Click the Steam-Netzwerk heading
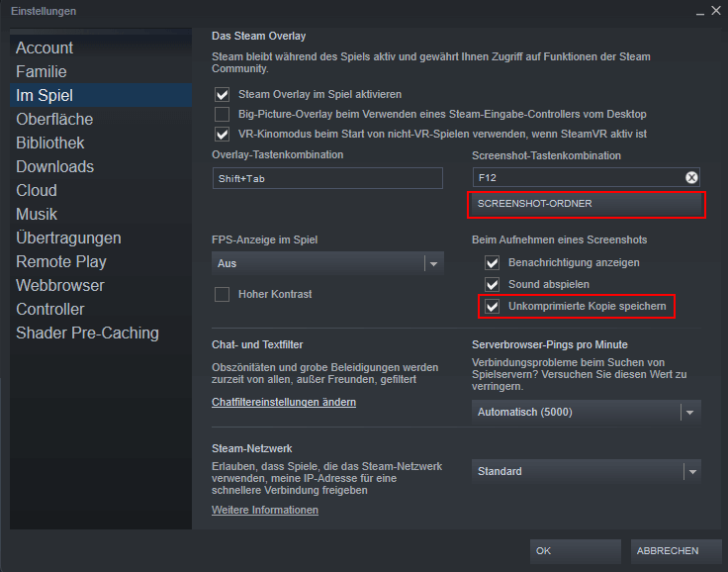 coord(251,449)
